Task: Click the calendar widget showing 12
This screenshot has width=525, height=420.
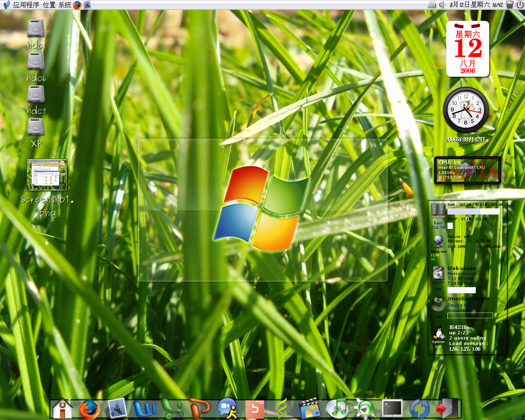Action: pos(468,49)
